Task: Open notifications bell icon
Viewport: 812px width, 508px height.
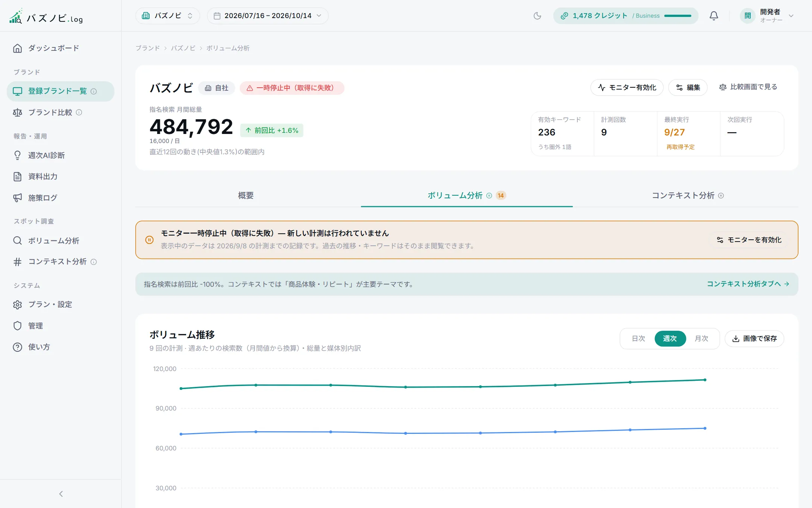Action: pyautogui.click(x=714, y=16)
